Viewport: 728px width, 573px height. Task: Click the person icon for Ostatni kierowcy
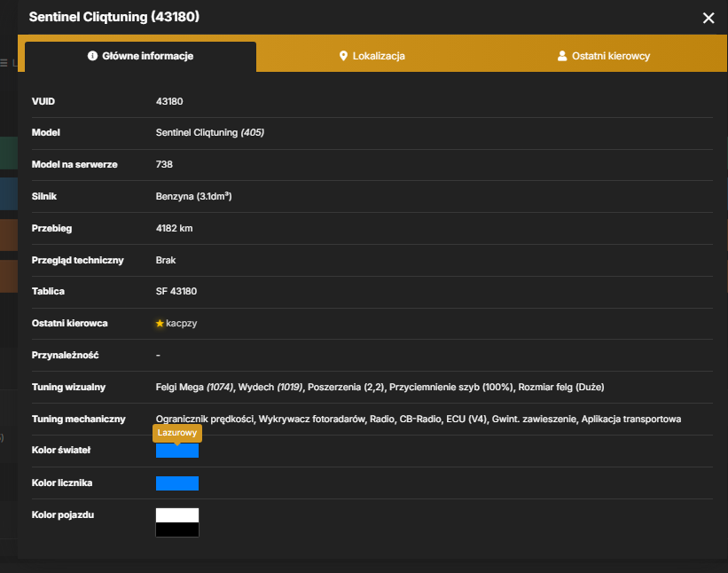(x=562, y=56)
